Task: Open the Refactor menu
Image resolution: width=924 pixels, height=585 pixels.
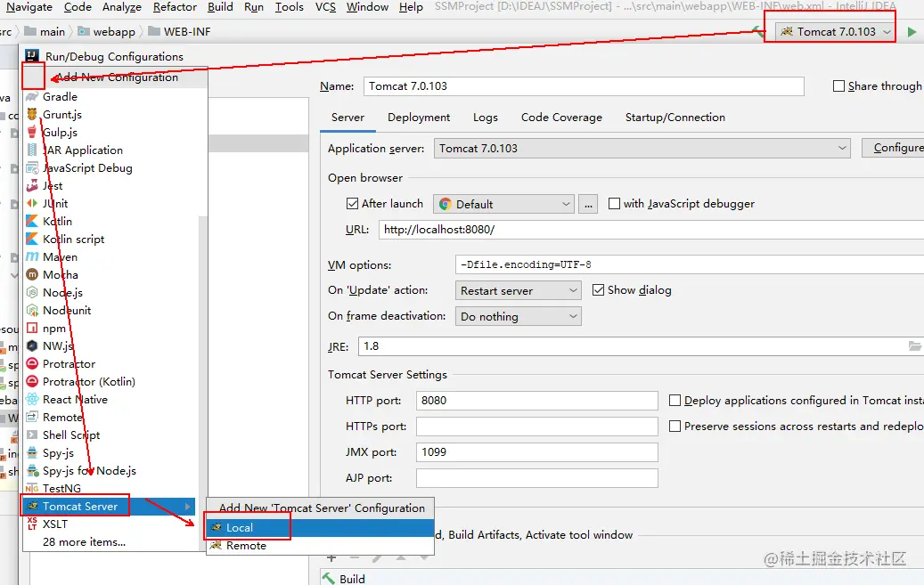Action: tap(175, 7)
